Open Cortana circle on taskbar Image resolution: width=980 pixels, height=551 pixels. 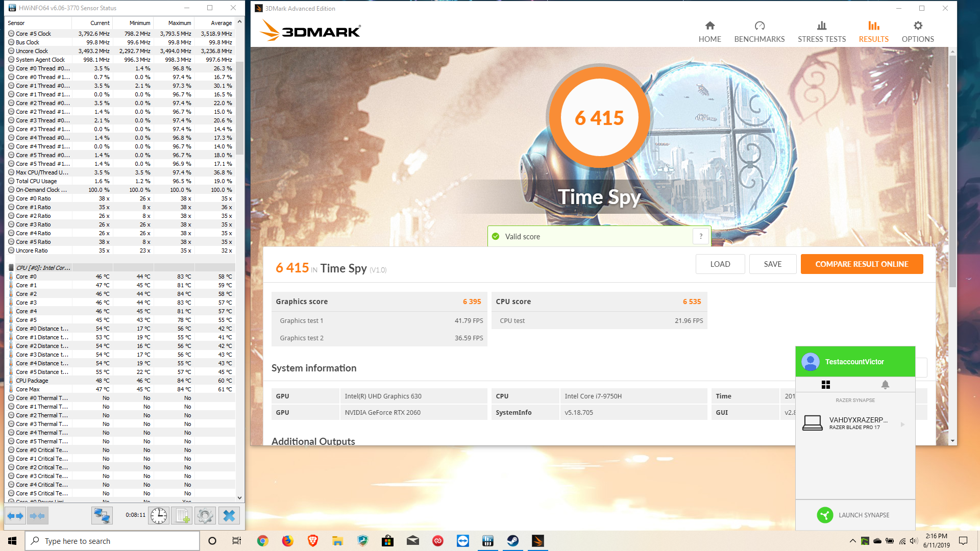coord(212,541)
